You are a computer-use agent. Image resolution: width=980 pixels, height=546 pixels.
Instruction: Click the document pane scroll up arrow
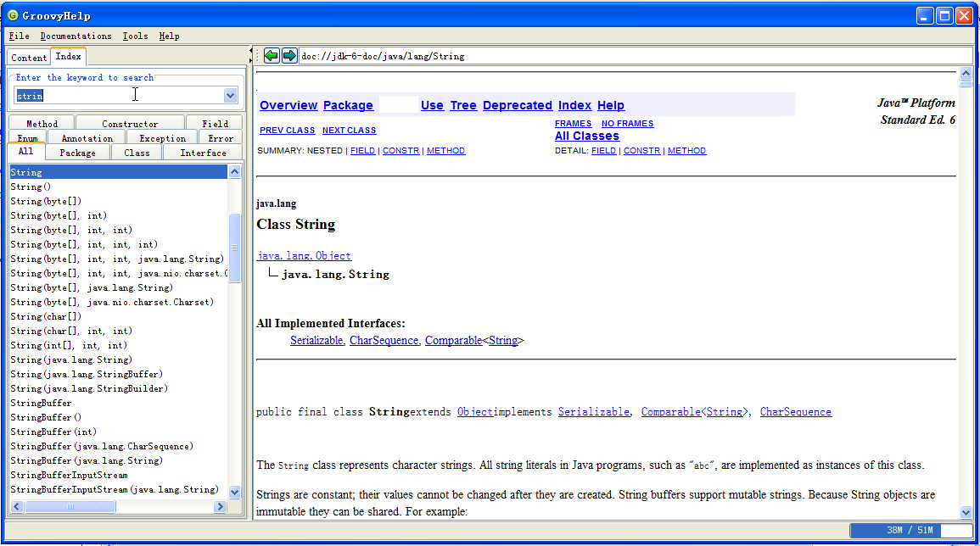tap(966, 73)
